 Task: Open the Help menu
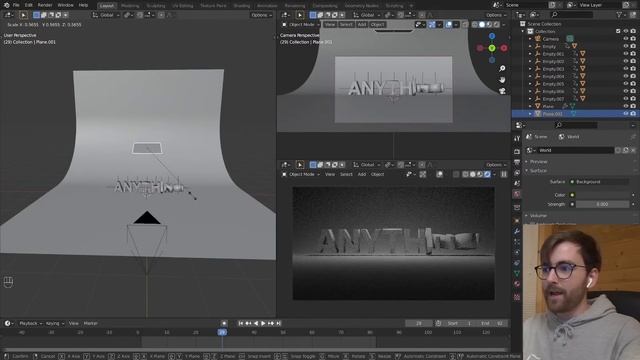point(83,5)
